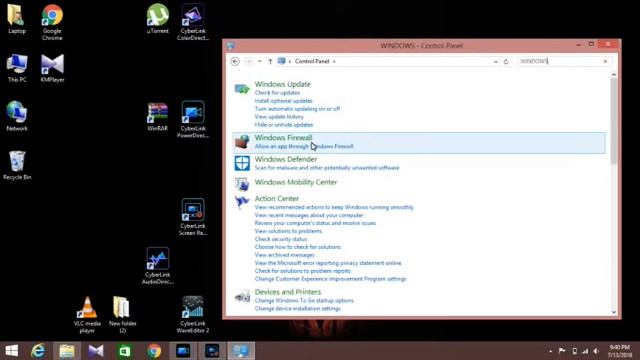Click the Windows Firewall brick wall icon
The width and height of the screenshot is (640, 360).
242,142
